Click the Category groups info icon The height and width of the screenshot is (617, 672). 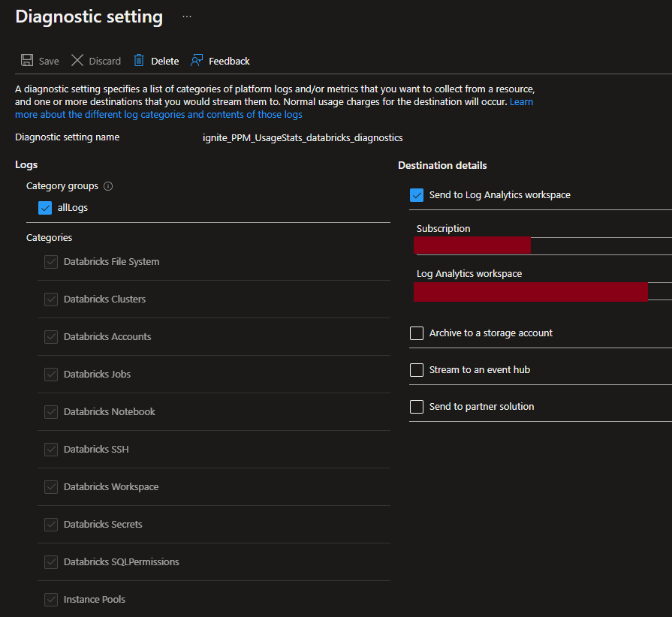click(x=108, y=186)
